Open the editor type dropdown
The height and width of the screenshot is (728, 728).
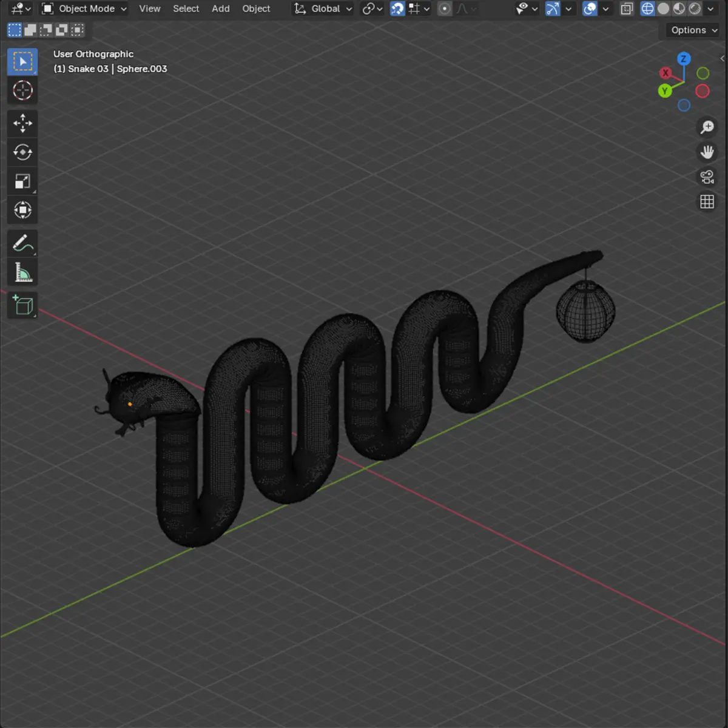point(21,8)
